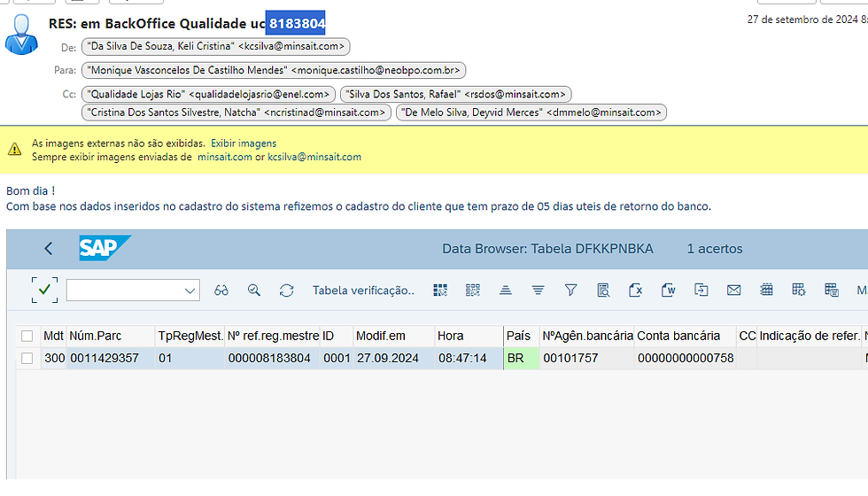868x496 pixels.
Task: Click the select layout icon
Action: click(799, 290)
